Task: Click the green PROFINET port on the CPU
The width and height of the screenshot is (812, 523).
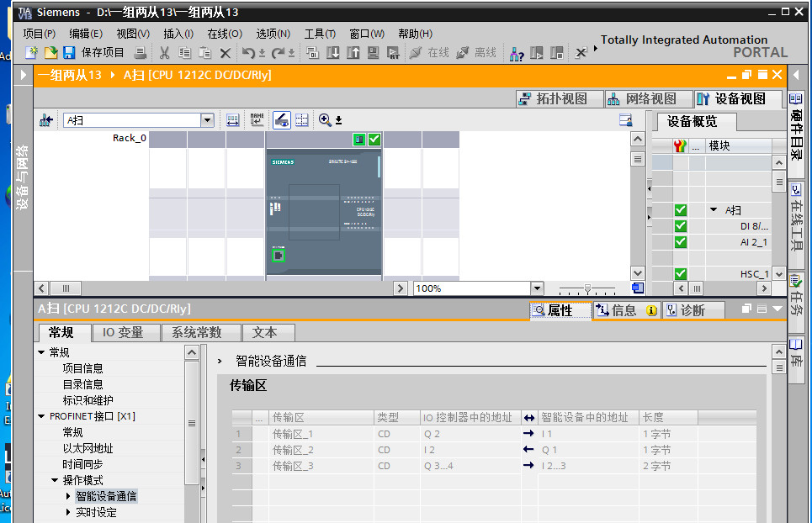Action: [x=279, y=255]
